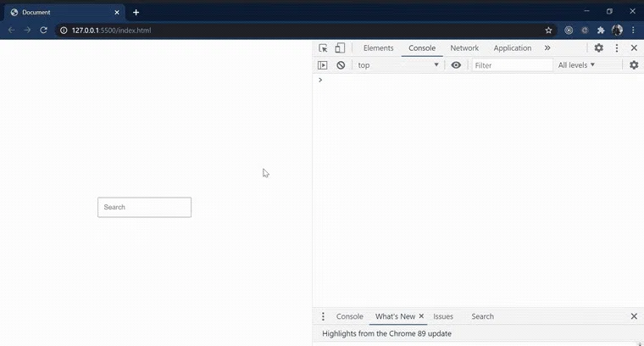The width and height of the screenshot is (644, 346).
Task: Focus the console Filter field
Action: click(512, 65)
